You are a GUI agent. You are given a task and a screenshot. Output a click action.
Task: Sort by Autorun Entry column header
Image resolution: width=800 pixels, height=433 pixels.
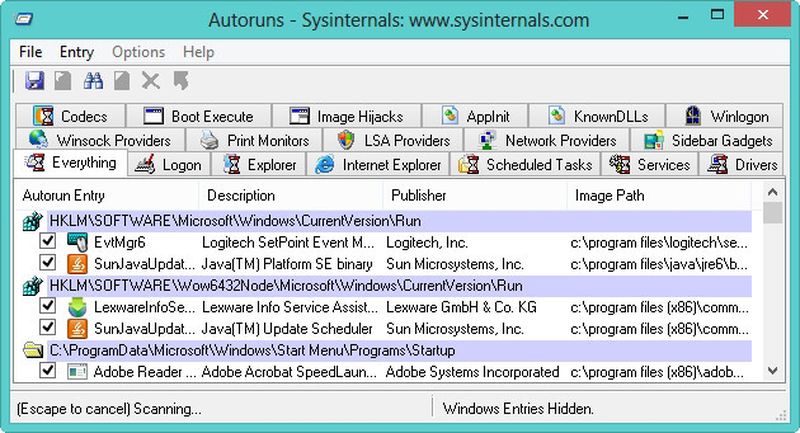point(107,196)
